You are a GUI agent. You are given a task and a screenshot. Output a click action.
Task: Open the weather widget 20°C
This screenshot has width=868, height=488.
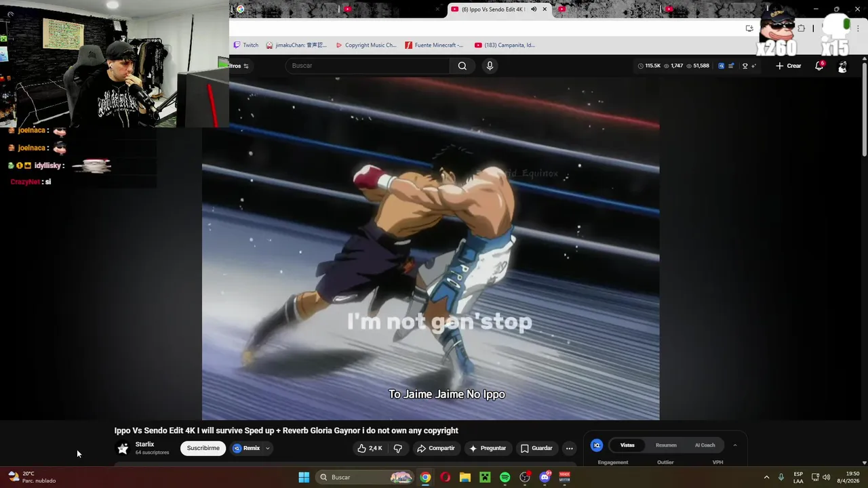32,477
